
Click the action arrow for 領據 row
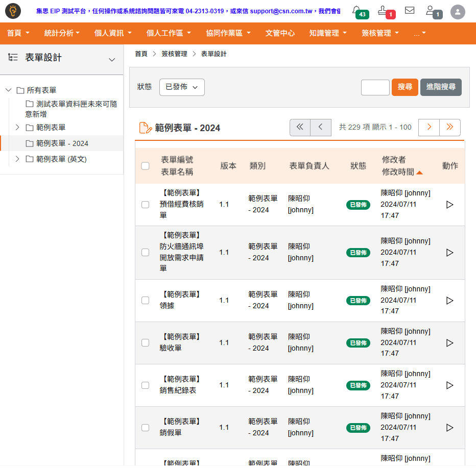449,301
